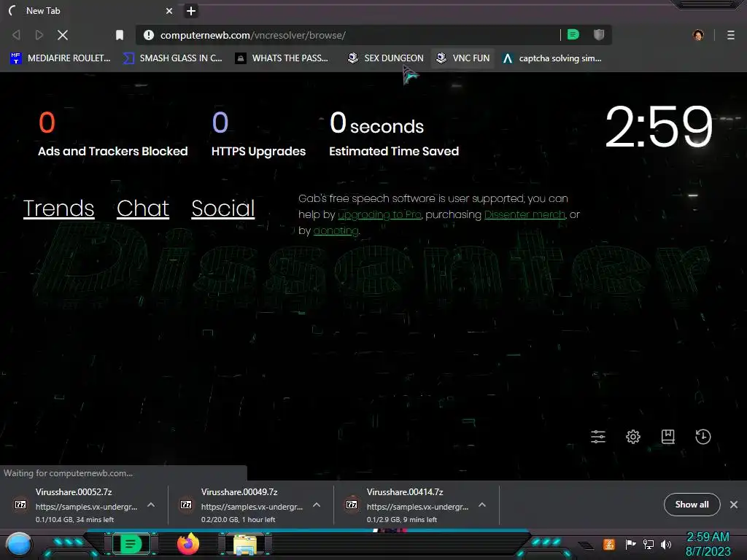Viewport: 747px width, 560px height.
Task: Follow the upgrading to Pro link
Action: [379, 215]
